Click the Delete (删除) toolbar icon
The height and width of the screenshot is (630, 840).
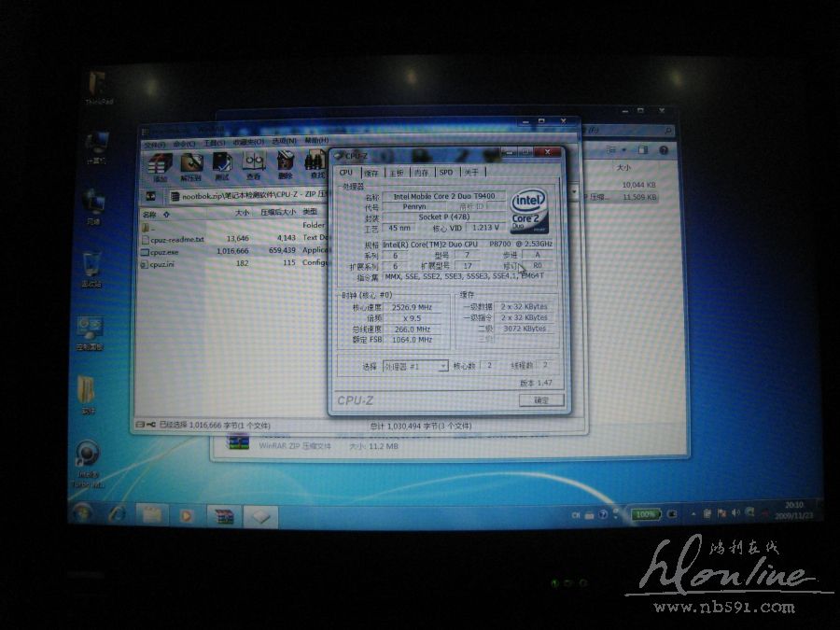point(286,165)
